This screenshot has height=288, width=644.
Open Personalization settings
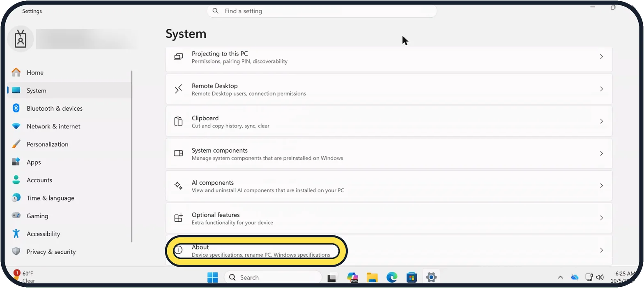point(69,144)
